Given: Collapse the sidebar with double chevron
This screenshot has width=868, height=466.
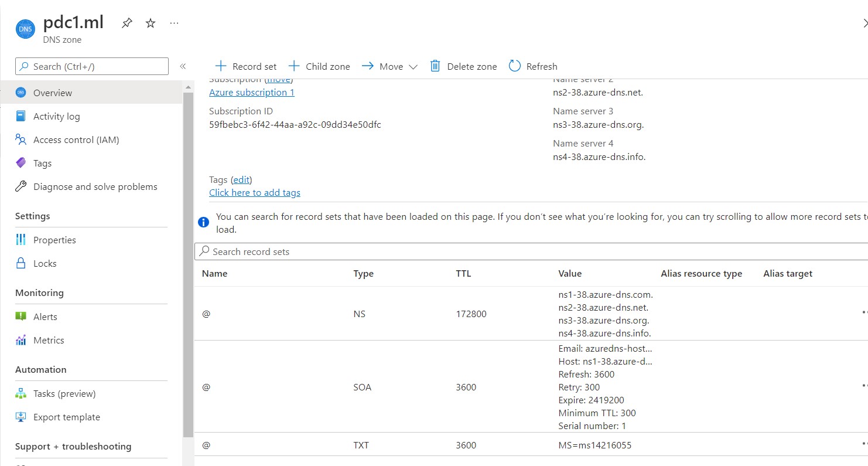Looking at the screenshot, I should (183, 66).
